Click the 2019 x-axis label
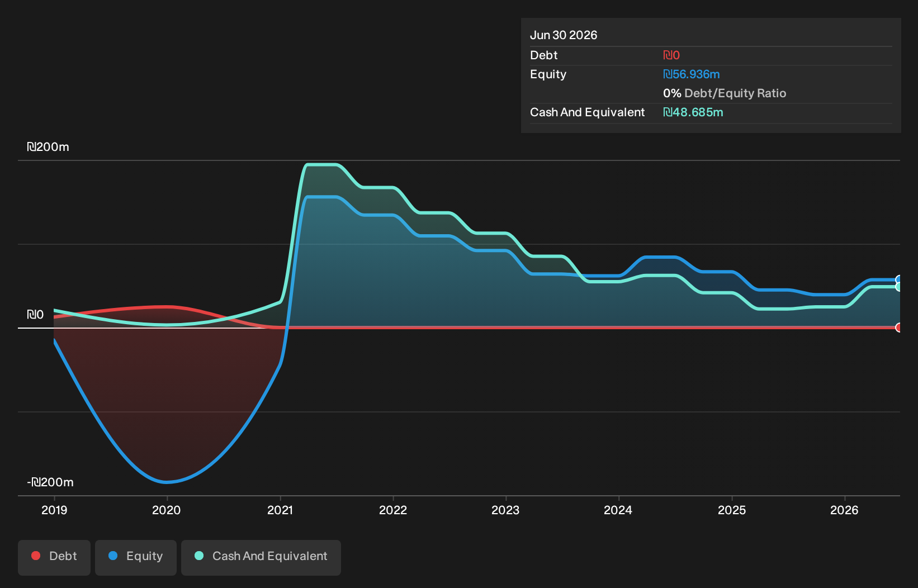The width and height of the screenshot is (918, 588). click(54, 510)
